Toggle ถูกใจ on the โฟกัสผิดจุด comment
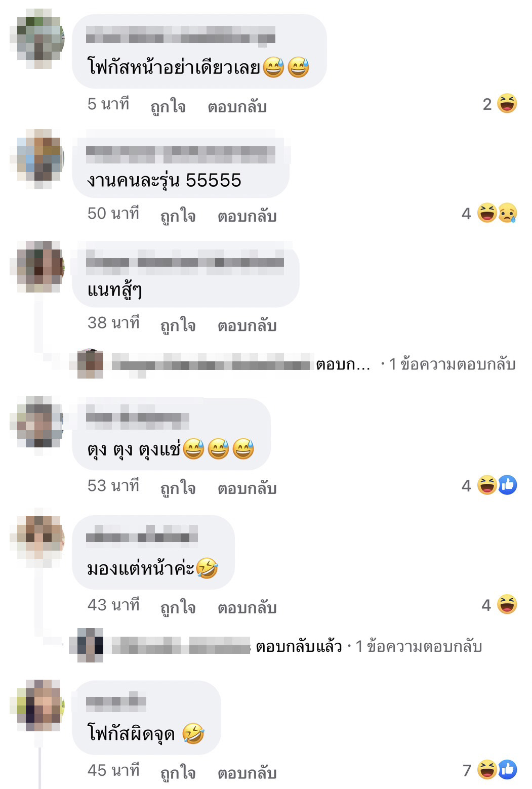 (178, 772)
